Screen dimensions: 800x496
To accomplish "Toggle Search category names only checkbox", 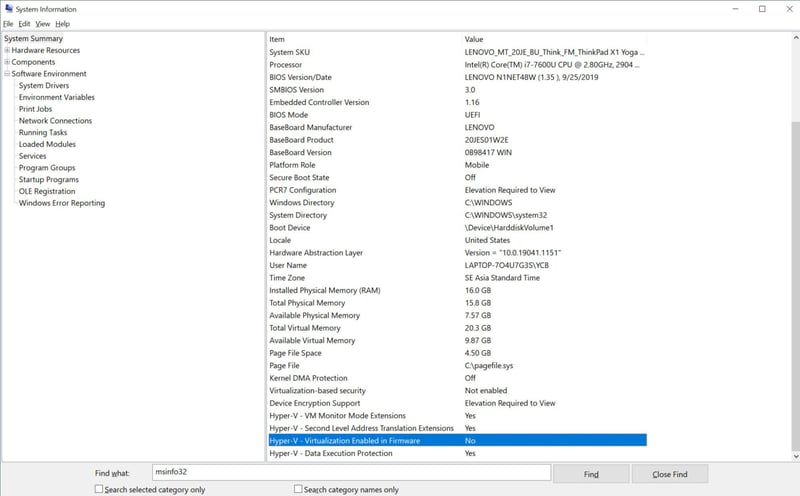I will point(299,489).
